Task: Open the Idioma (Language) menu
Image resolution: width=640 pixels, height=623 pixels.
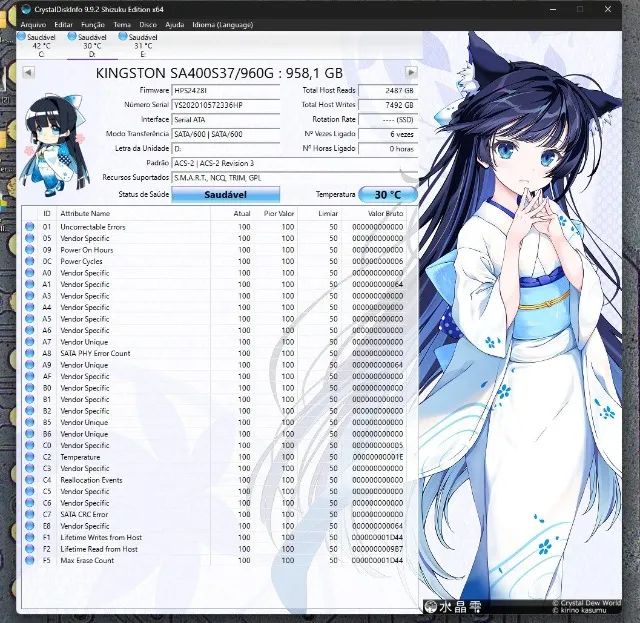Action: click(x=222, y=25)
